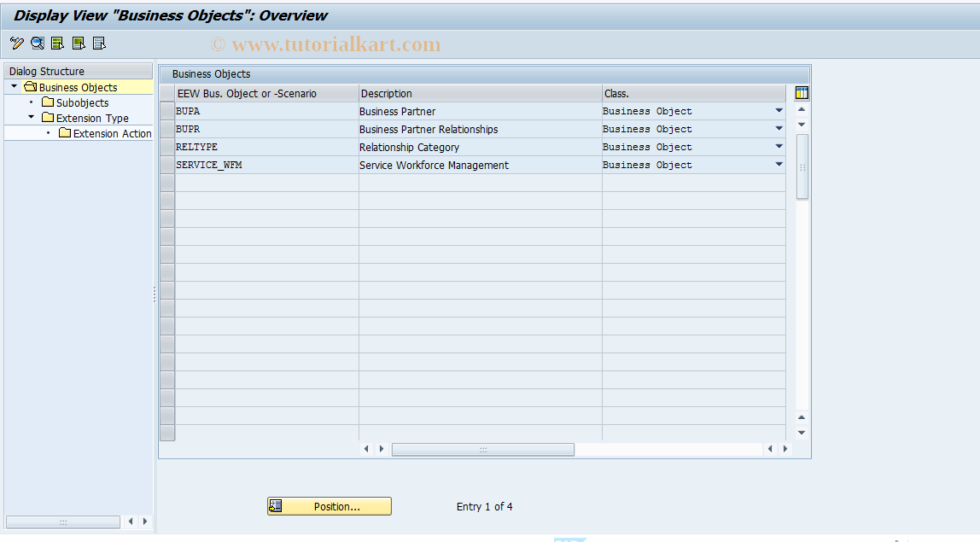
Task: Click the Position button icon
Action: (276, 506)
